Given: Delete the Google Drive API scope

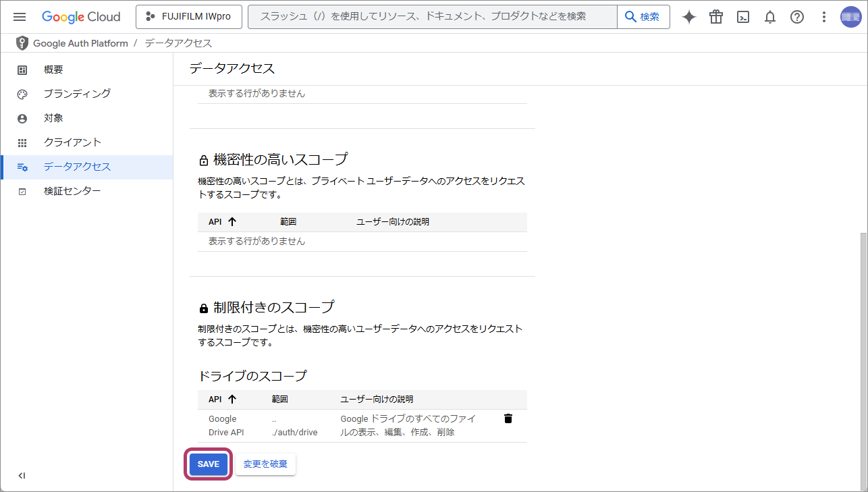Looking at the screenshot, I should point(508,419).
